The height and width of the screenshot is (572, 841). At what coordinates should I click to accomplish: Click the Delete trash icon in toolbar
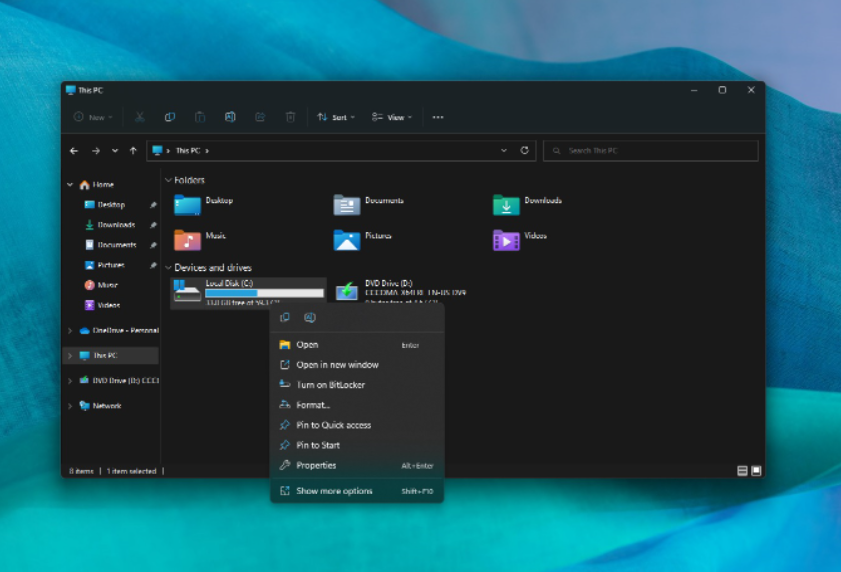point(290,117)
